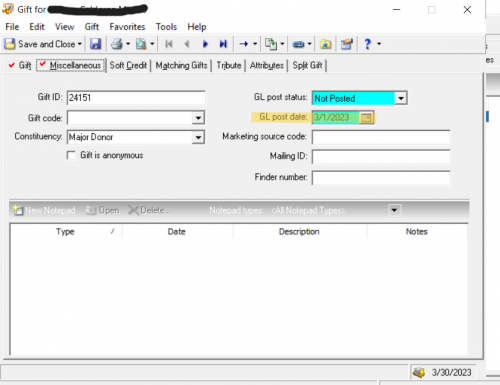500x385 pixels.
Task: Go to previous record icon
Action: [187, 44]
